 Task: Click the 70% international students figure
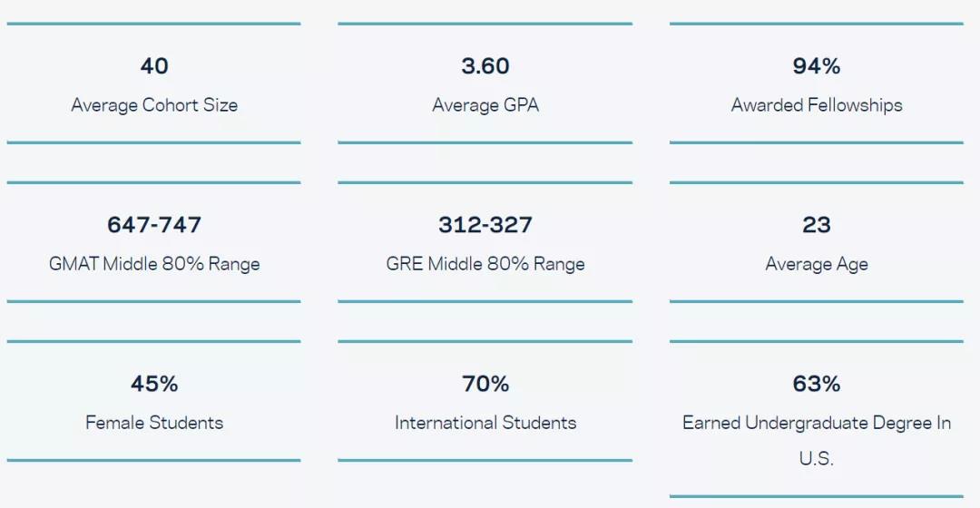485,384
